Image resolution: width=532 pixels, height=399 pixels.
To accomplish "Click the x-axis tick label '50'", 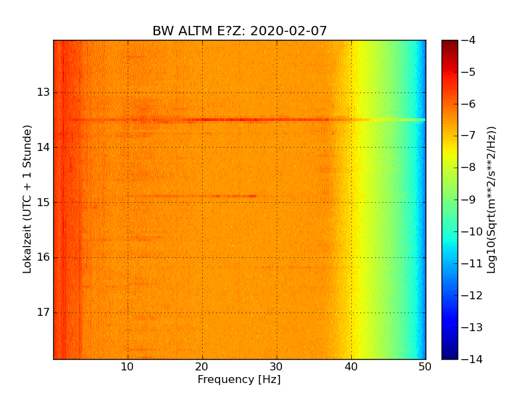I will pos(425,367).
